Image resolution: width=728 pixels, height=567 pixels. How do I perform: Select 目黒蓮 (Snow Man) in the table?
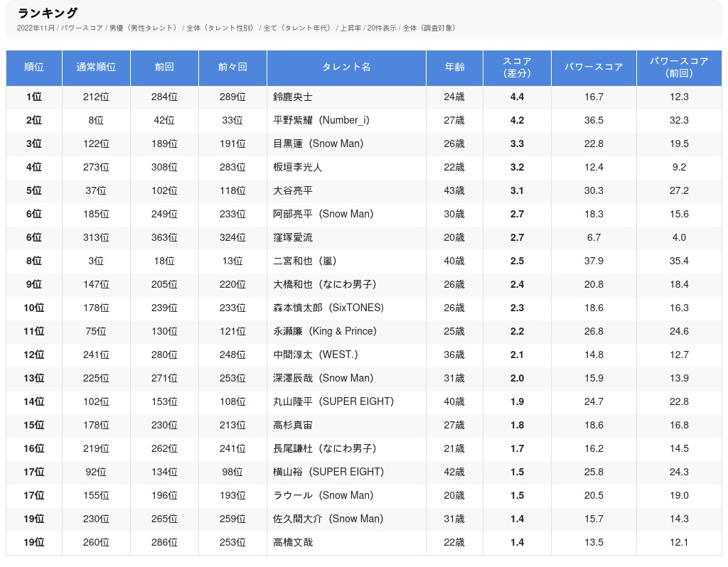[x=318, y=144]
